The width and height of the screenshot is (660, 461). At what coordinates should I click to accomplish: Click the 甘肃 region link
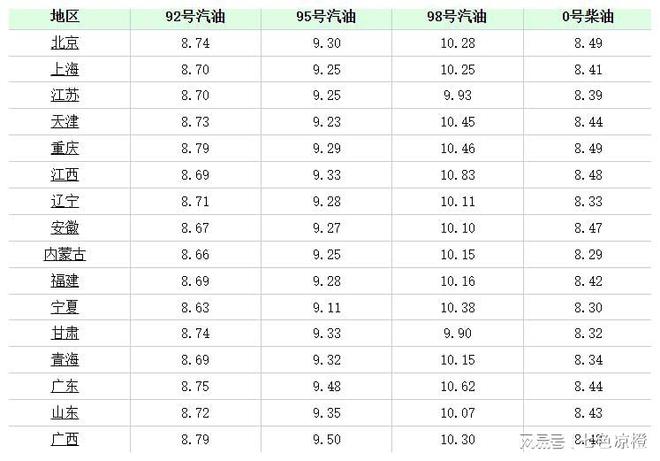coord(65,333)
